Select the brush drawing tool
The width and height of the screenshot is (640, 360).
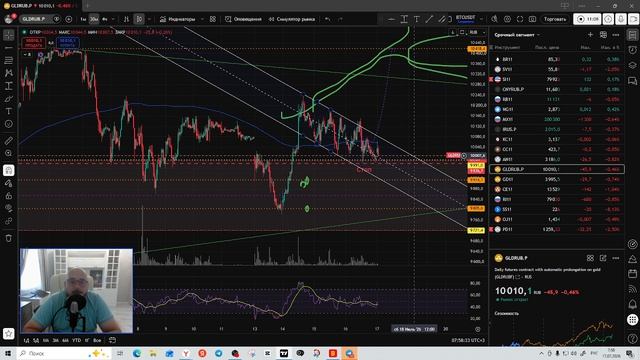click(x=9, y=98)
